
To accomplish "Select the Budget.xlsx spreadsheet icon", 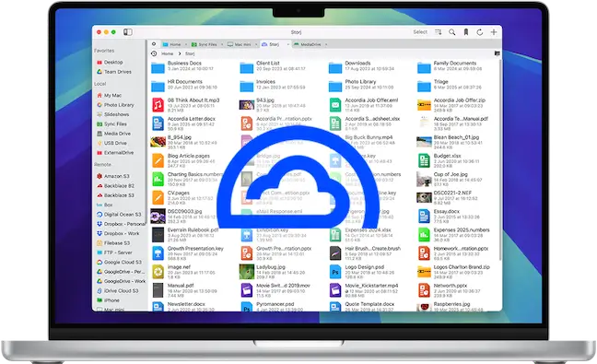I will pyautogui.click(x=424, y=160).
